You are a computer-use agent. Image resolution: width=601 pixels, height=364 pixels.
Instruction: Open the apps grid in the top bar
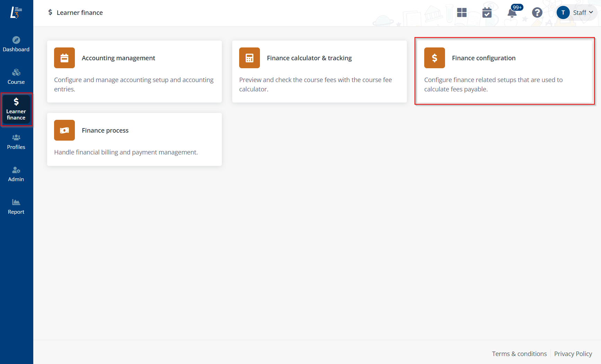pyautogui.click(x=462, y=12)
